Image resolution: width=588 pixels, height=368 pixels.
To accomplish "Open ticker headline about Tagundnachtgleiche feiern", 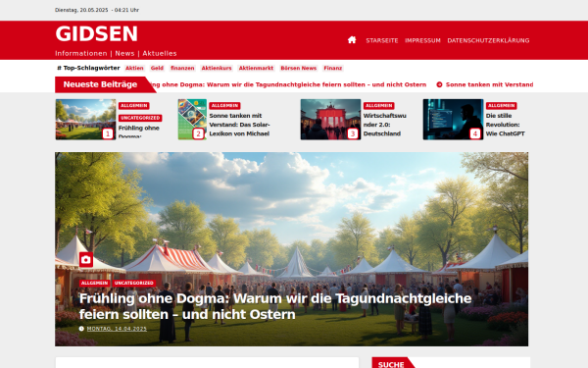I will (288, 84).
